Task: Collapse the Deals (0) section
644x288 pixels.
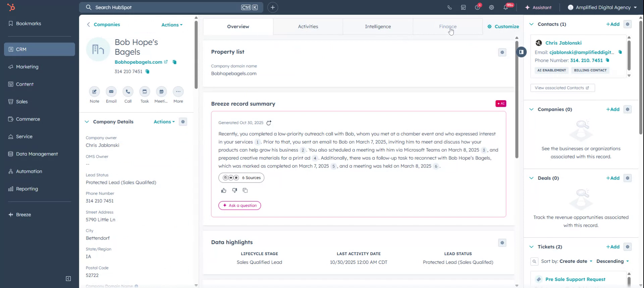Action: coord(531,178)
